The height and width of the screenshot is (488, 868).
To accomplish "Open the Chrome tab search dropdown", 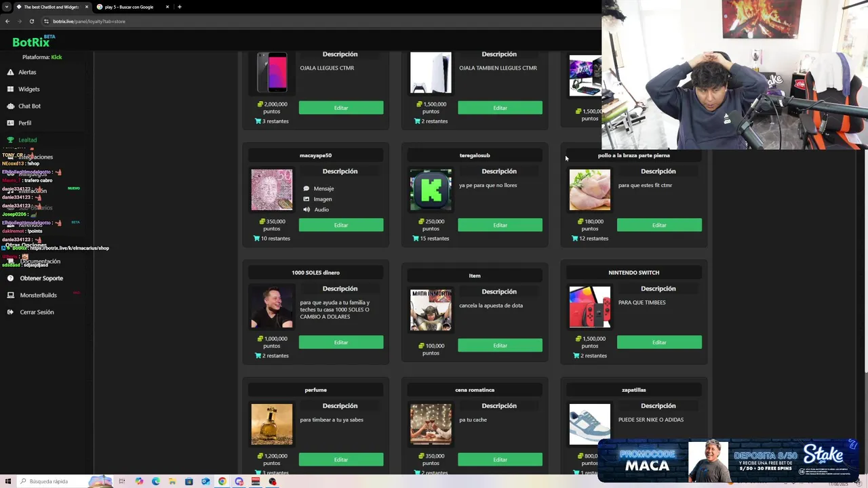I will [7, 7].
